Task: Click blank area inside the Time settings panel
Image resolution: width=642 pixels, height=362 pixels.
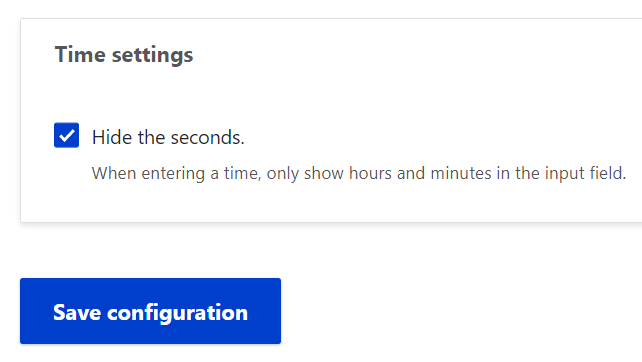Action: [409, 90]
